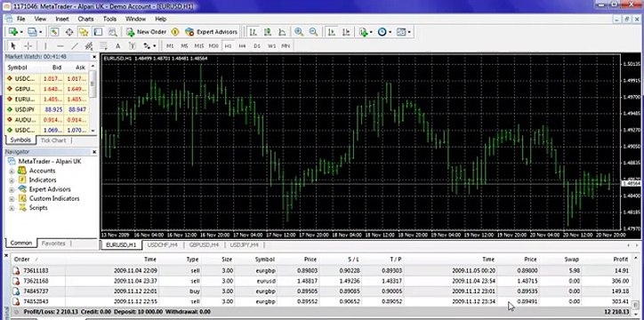644x320 pixels.
Task: Open the Profiles dropdown arrow
Action: point(40,32)
